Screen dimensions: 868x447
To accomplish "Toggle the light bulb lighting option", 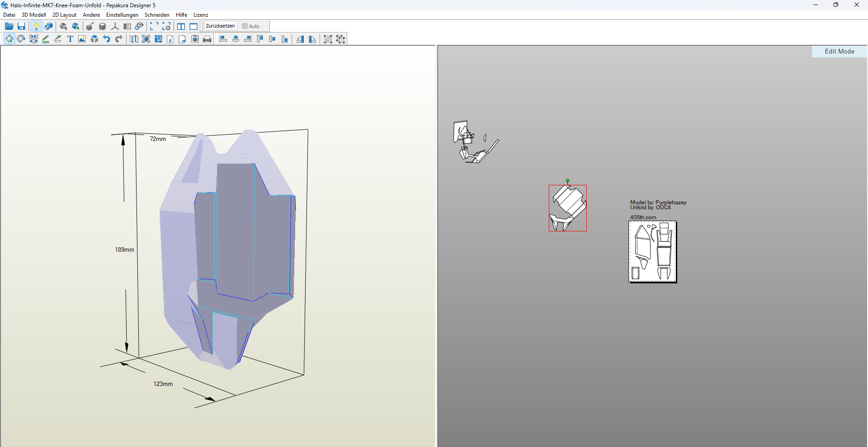I will (36, 26).
